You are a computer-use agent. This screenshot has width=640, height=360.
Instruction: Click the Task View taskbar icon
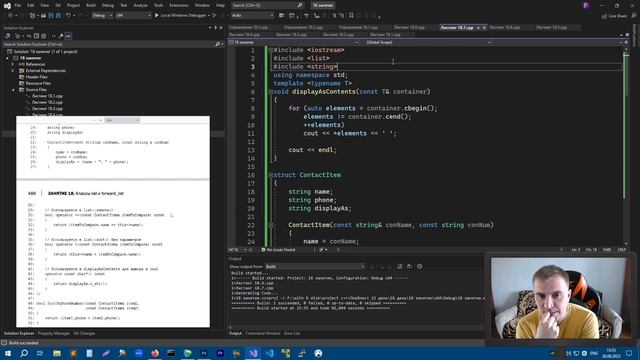(x=40, y=353)
